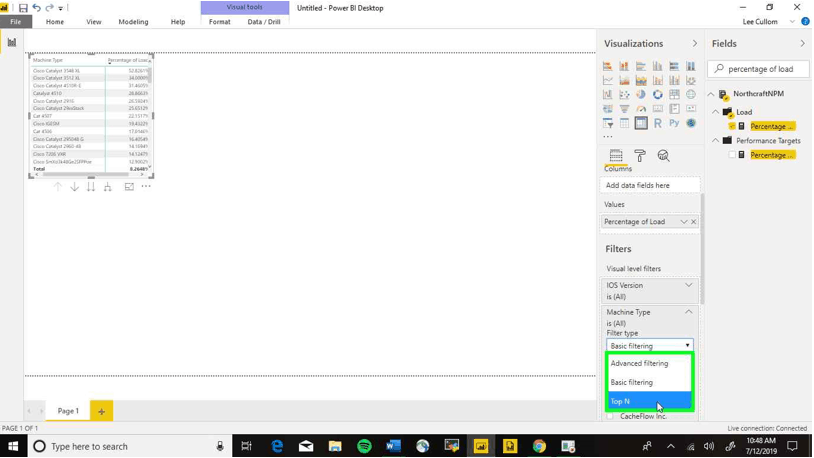
Task: Choose Top N filter type
Action: (649, 401)
